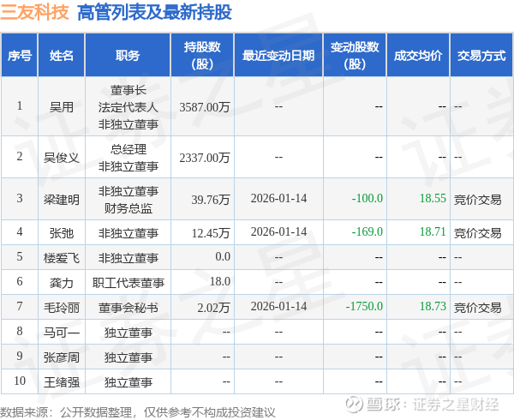
Task: Click the change amount -169.0
Action: click(368, 231)
